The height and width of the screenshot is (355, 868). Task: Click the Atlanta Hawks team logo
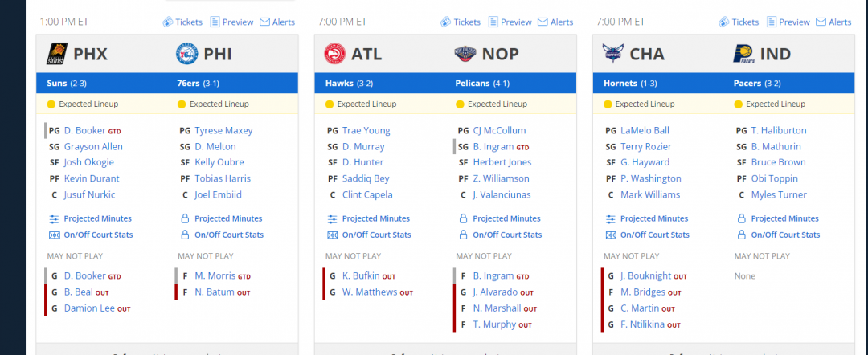click(x=334, y=54)
